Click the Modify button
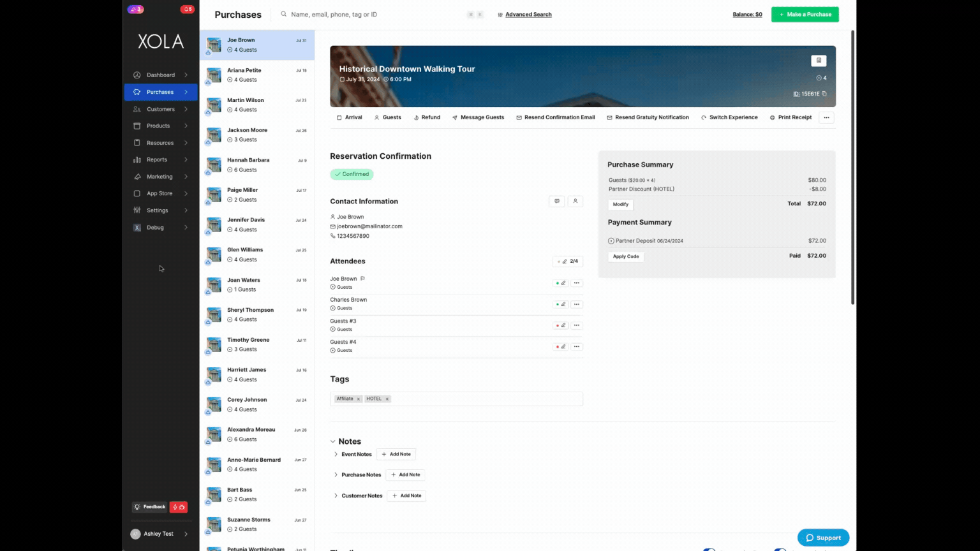Screen dimensions: 980x551 [621, 204]
